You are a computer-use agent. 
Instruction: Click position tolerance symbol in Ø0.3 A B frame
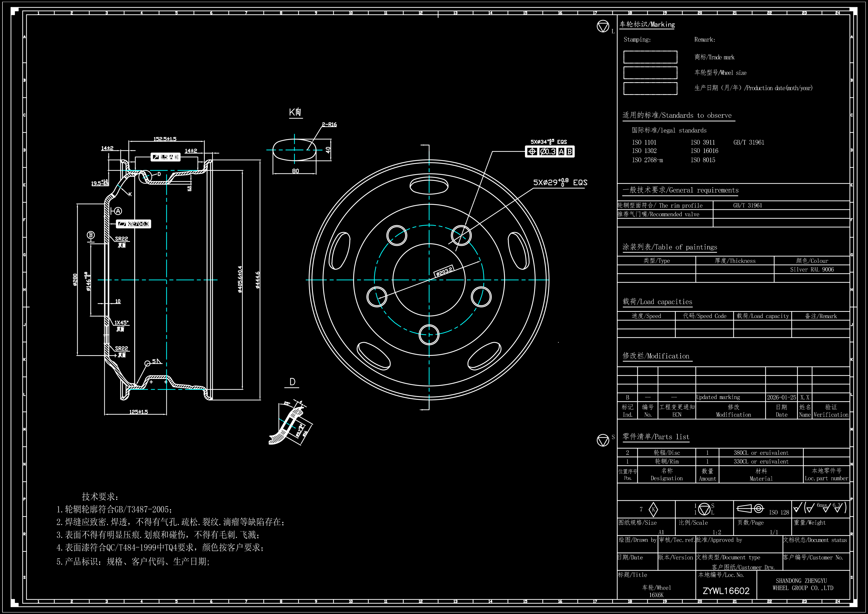point(532,152)
